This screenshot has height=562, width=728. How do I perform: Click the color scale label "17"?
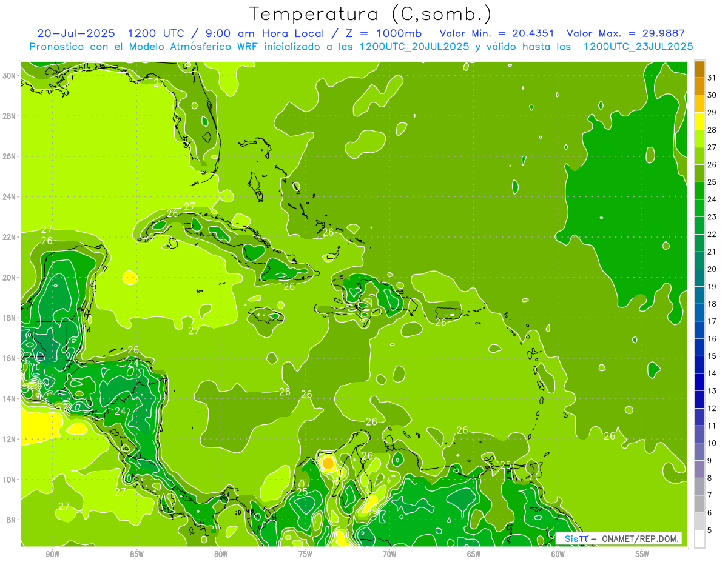[712, 321]
